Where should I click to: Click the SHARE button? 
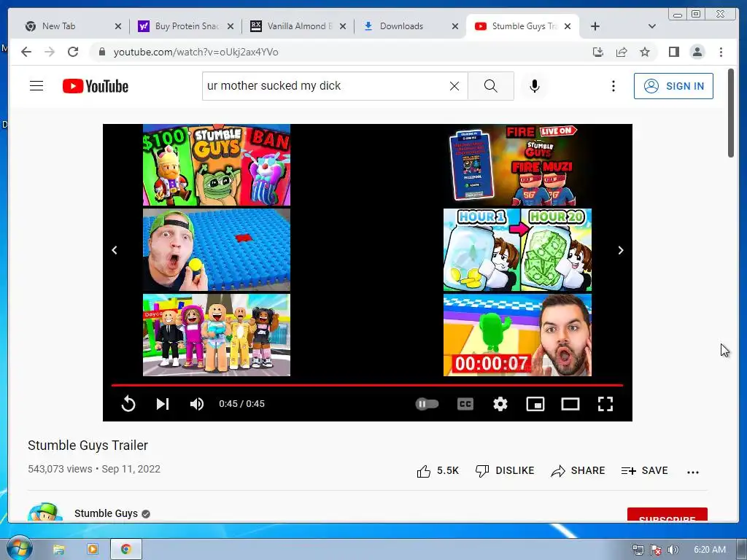(578, 470)
